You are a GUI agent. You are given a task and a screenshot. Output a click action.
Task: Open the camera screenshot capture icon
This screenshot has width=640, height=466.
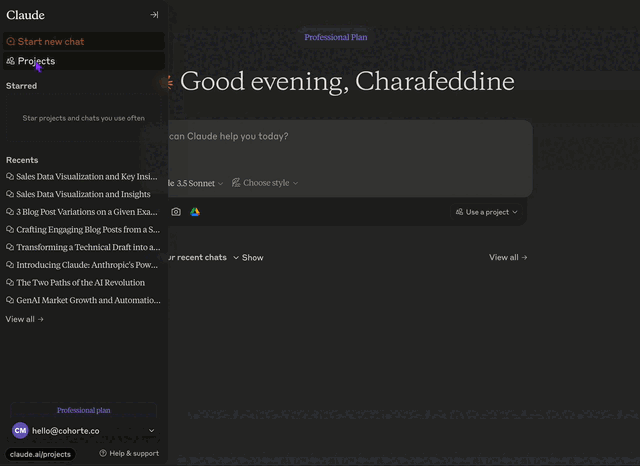[x=176, y=212]
